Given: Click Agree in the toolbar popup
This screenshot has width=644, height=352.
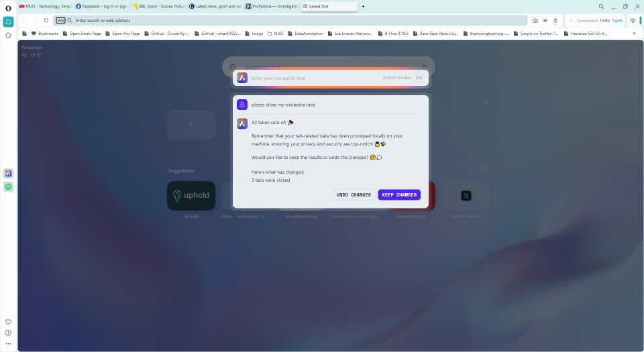Looking at the screenshot, I should 617,21.
